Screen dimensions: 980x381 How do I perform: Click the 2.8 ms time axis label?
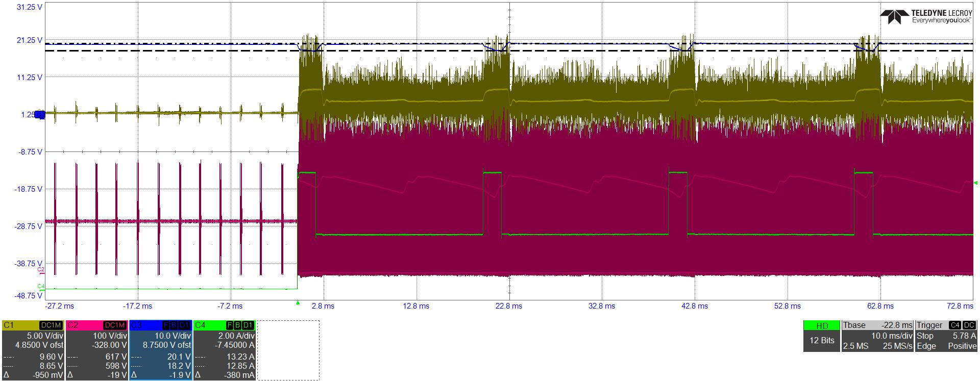tap(323, 306)
